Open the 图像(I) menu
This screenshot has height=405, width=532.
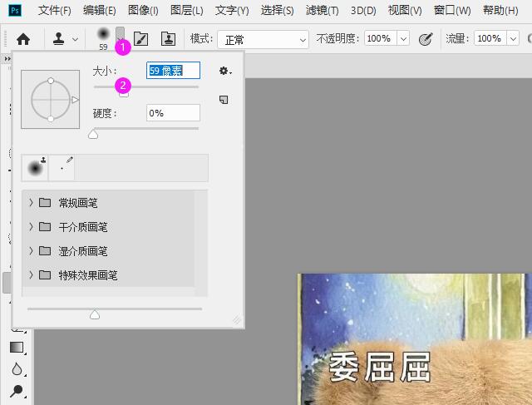(143, 11)
